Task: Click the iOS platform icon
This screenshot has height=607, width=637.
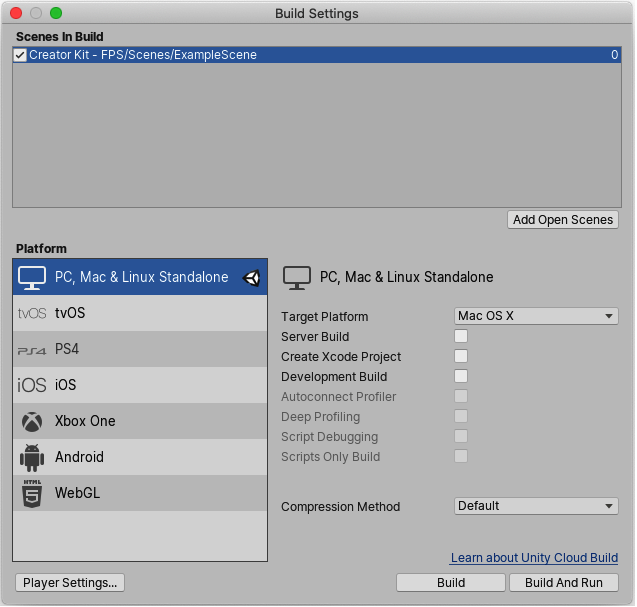Action: 32,385
